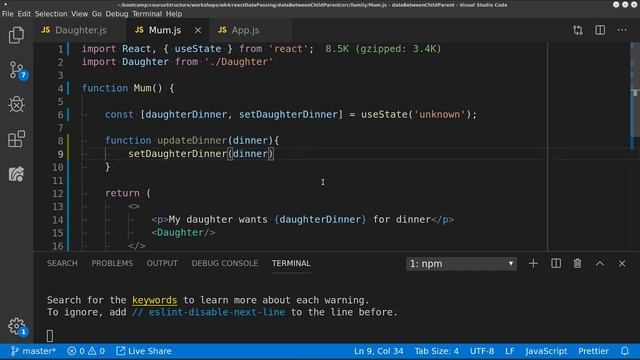Click Ln 9, Col 34 go-to-line indicator

coord(379,351)
